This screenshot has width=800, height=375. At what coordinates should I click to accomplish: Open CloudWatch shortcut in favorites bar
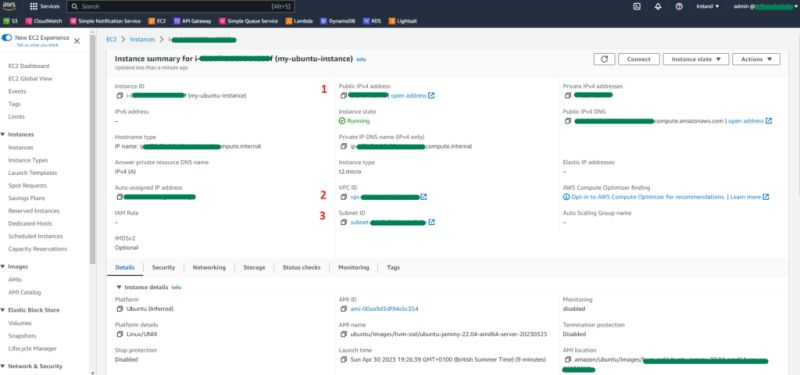(x=43, y=21)
